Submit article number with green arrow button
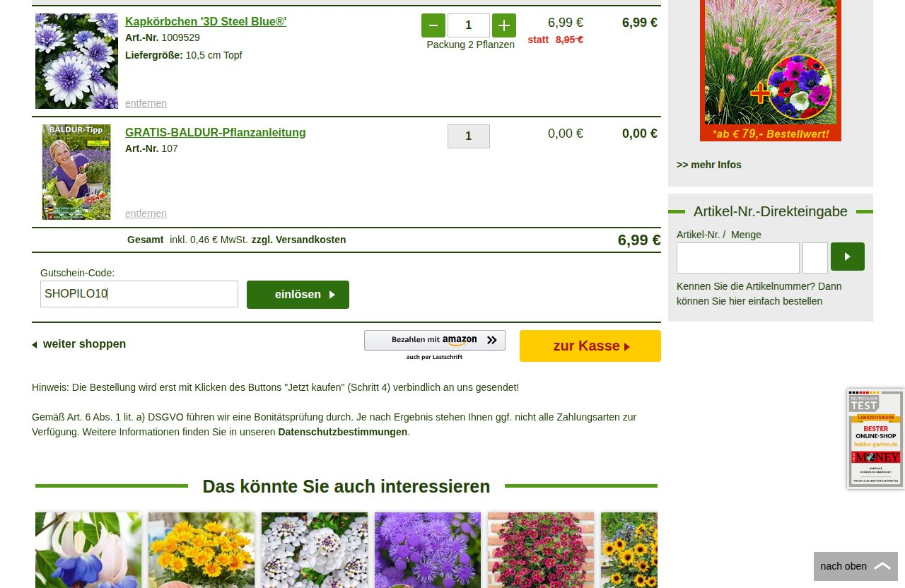This screenshot has width=905, height=588. [848, 257]
